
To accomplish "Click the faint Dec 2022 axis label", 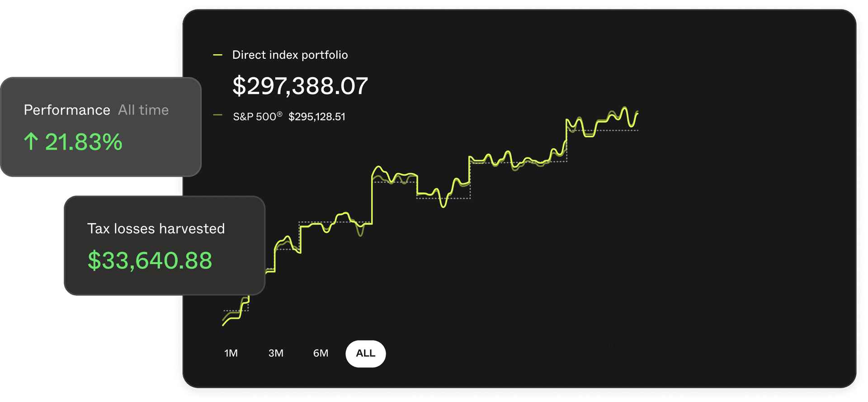I will point(605,346).
